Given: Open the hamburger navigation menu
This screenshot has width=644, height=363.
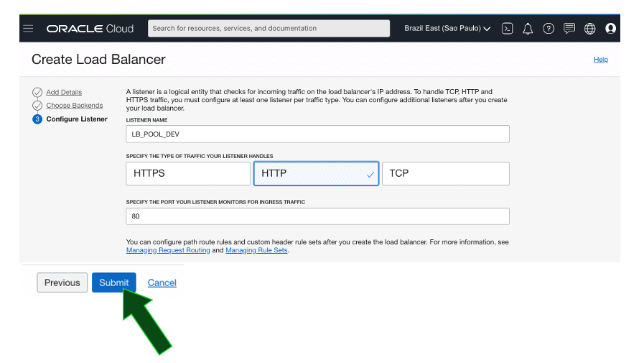Looking at the screenshot, I should click(x=28, y=29).
